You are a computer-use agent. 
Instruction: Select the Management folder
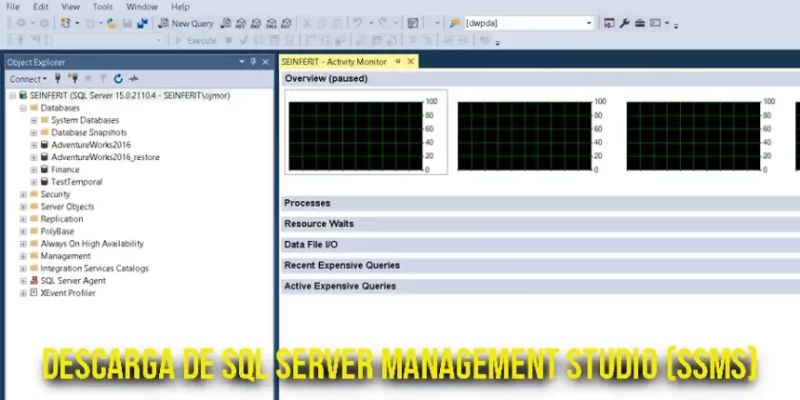[65, 256]
